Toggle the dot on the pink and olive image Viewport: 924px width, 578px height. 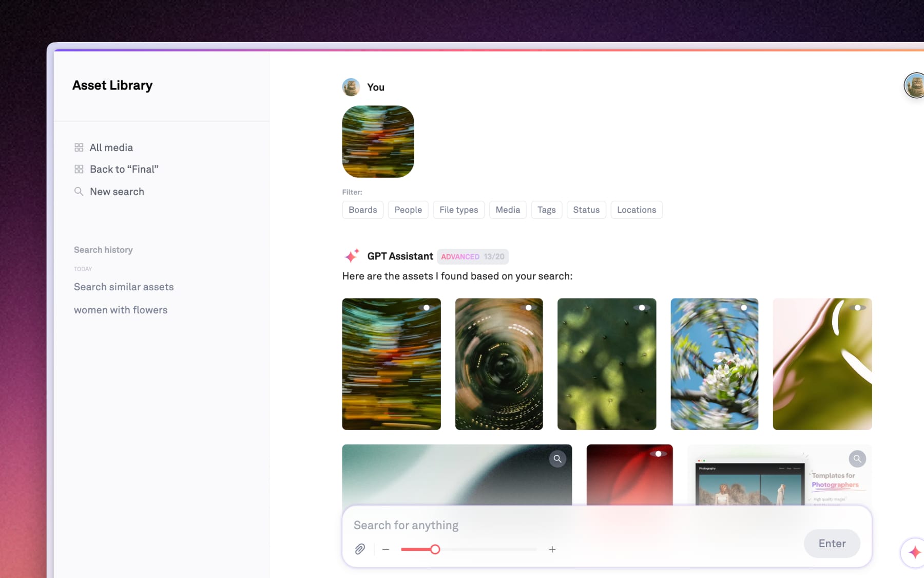[858, 308]
